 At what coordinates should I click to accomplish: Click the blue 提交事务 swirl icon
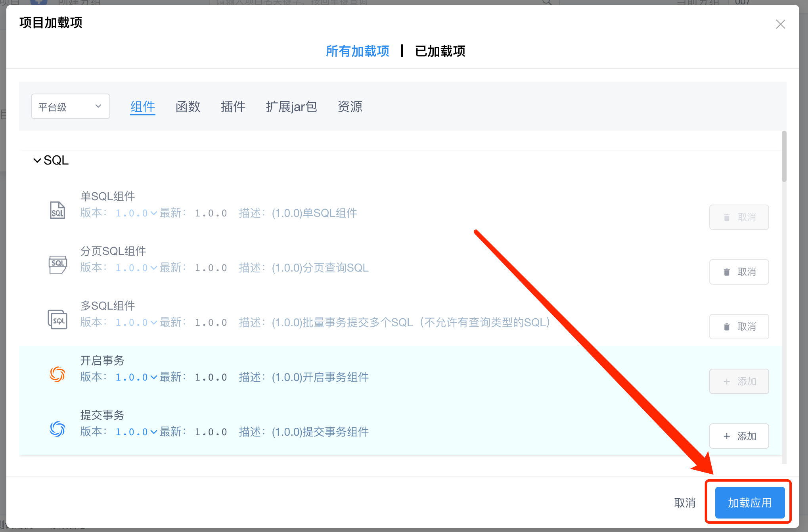click(57, 429)
